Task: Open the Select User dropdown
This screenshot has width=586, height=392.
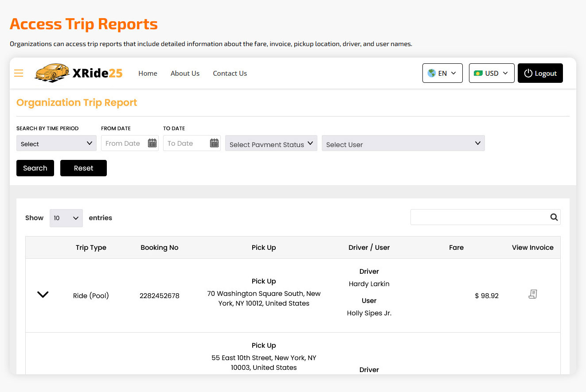Action: [x=403, y=144]
